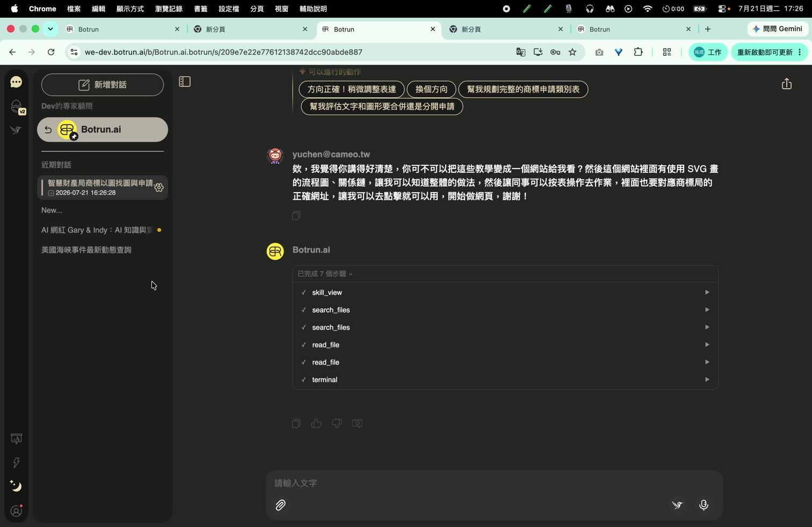This screenshot has height=527, width=812.
Task: Open the password key icon in address bar
Action: click(x=555, y=52)
